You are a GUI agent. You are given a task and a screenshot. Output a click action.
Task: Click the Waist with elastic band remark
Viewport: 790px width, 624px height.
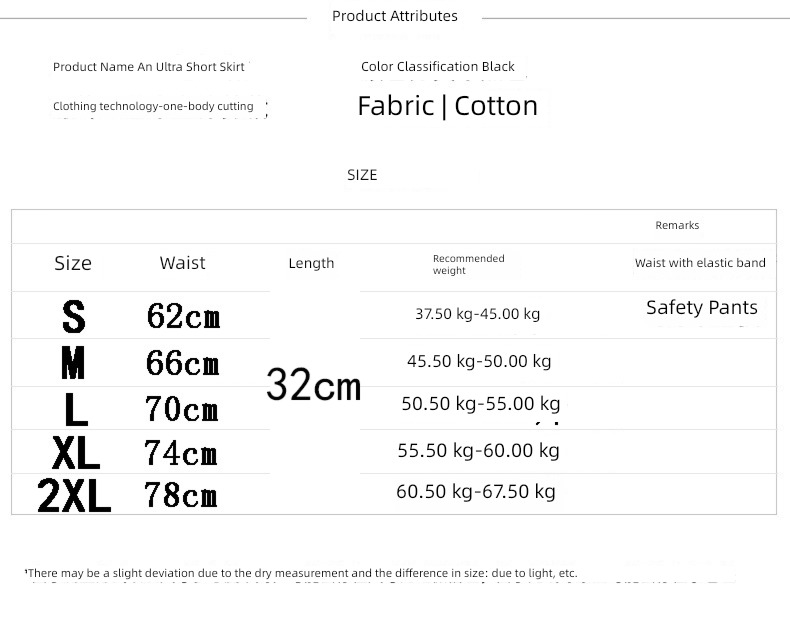tap(700, 263)
